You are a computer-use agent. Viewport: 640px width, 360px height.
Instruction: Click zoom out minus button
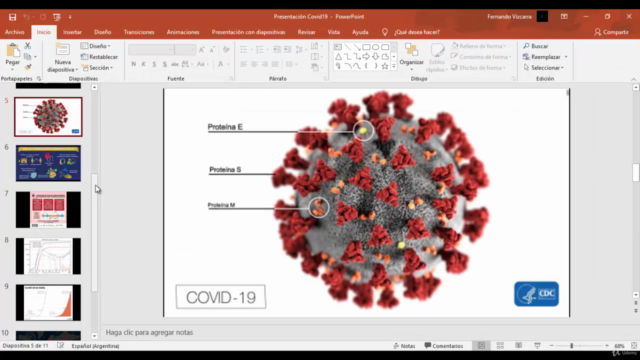coord(551,346)
